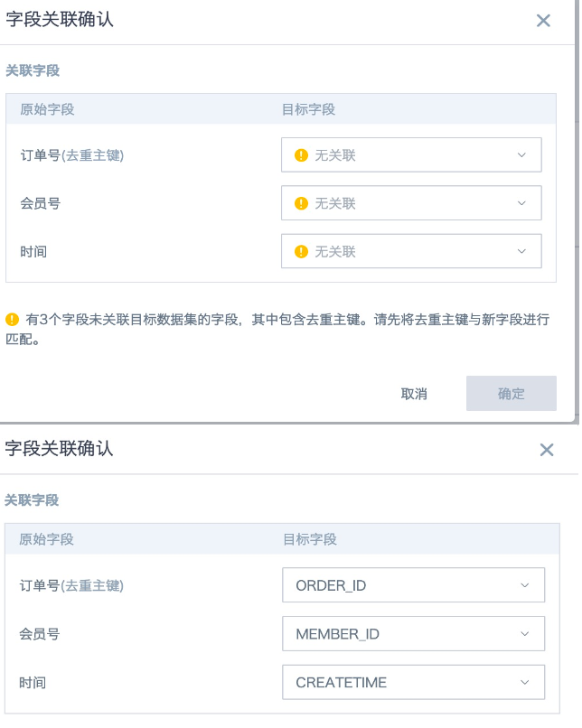Click the 取消 cancel button
This screenshot has height=728, width=582.
pos(414,394)
